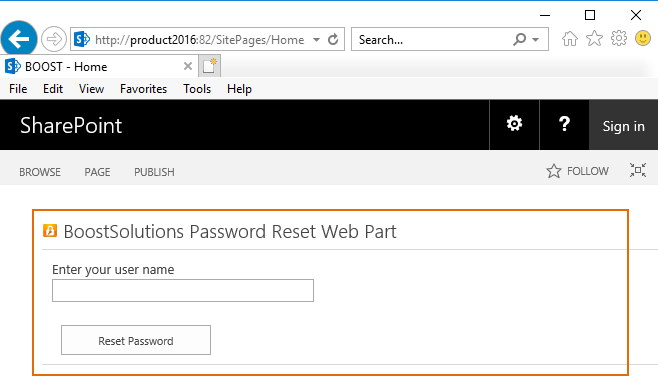Expand the address bar URL dropdown
The width and height of the screenshot is (658, 382).
316,40
